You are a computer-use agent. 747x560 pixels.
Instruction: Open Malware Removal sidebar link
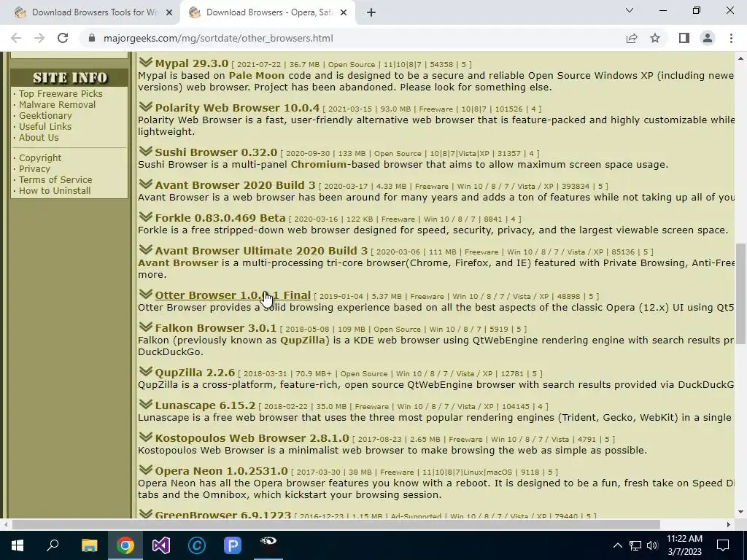tap(57, 105)
